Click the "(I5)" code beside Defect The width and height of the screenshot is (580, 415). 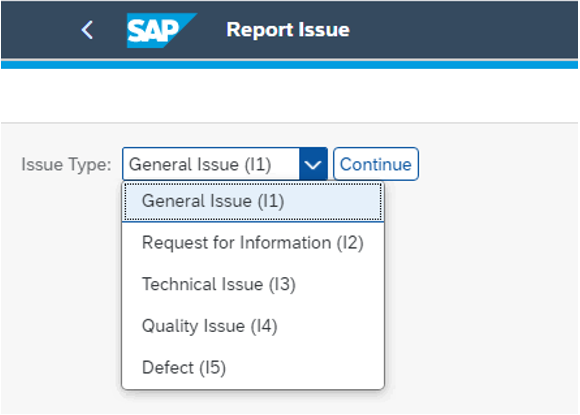click(x=212, y=368)
